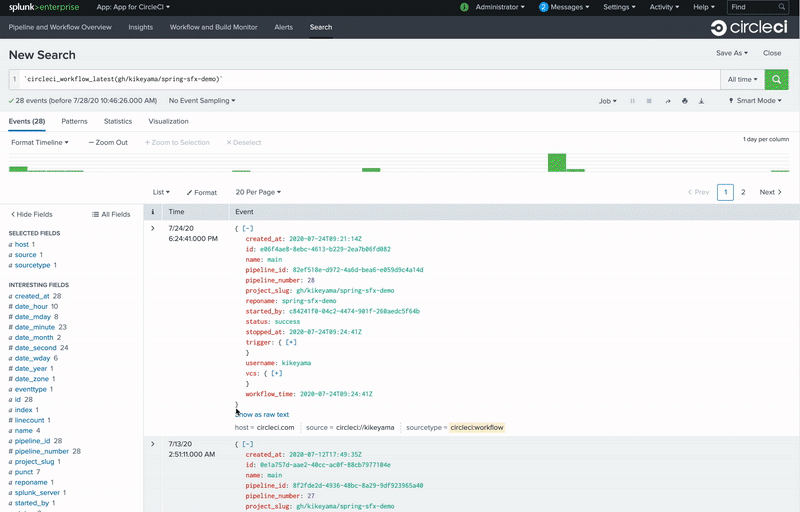This screenshot has width=800, height=512.
Task: Open the Help menu
Action: (704, 7)
